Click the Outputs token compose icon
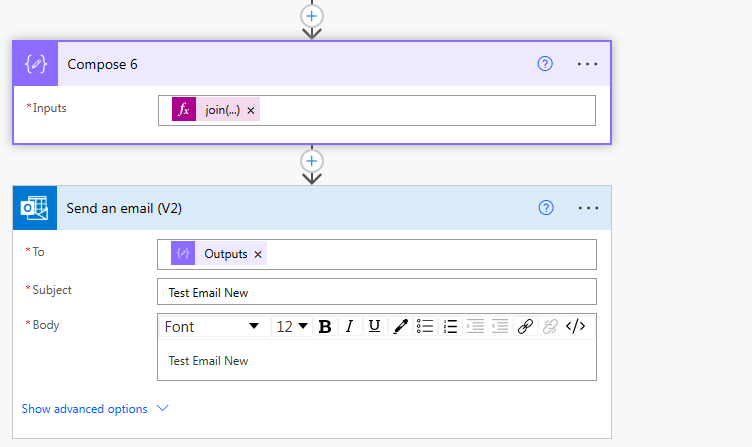Screen dimensions: 752x447 183,253
